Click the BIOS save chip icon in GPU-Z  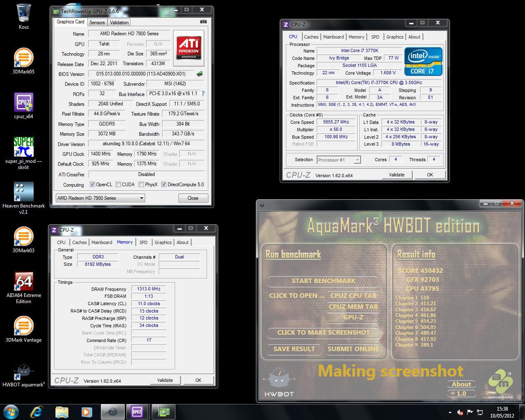[200, 74]
